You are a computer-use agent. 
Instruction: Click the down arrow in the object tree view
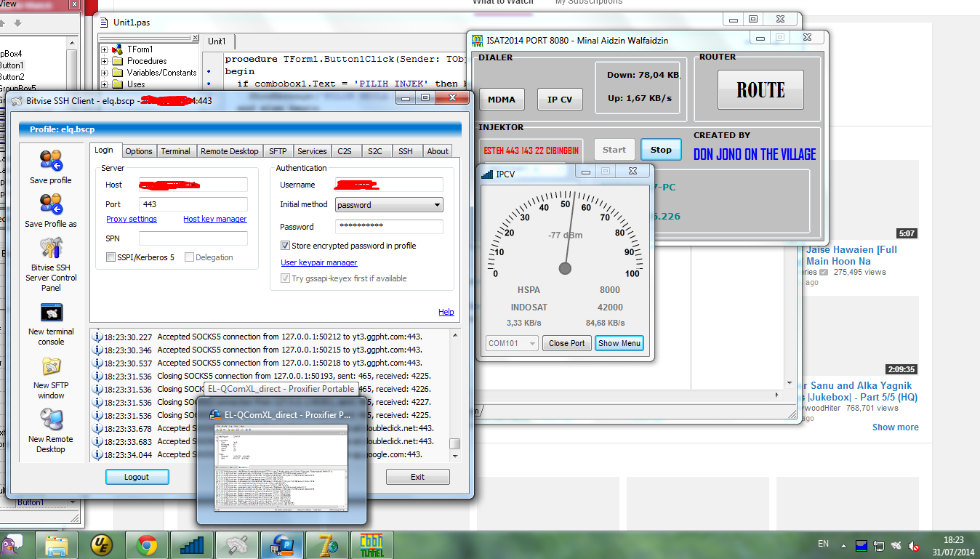pos(18,23)
